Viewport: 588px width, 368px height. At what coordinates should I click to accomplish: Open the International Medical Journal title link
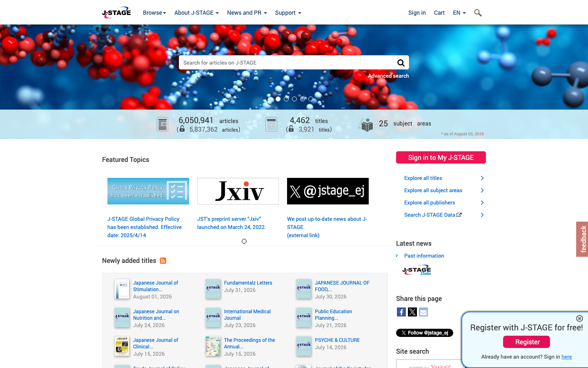coord(247,315)
